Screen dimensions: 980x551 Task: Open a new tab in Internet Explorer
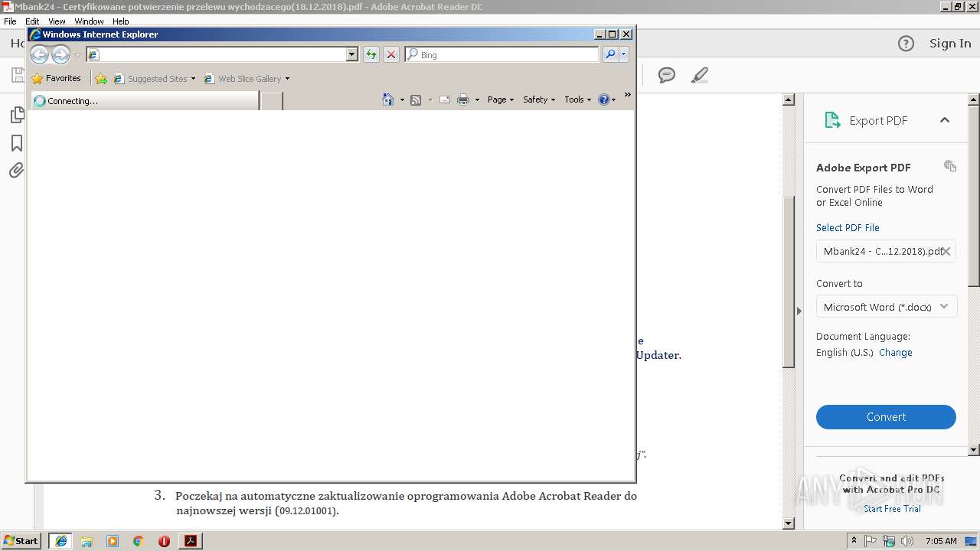pos(271,100)
